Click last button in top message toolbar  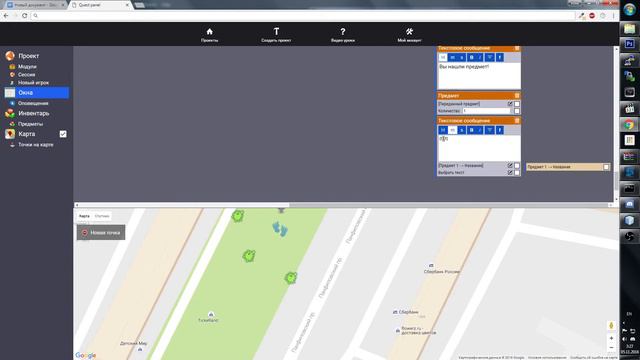coord(499,58)
